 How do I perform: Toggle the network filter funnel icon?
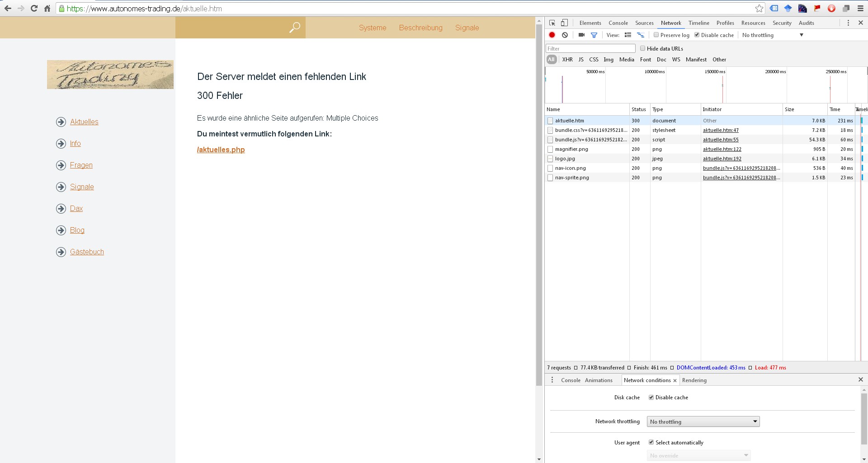[594, 35]
